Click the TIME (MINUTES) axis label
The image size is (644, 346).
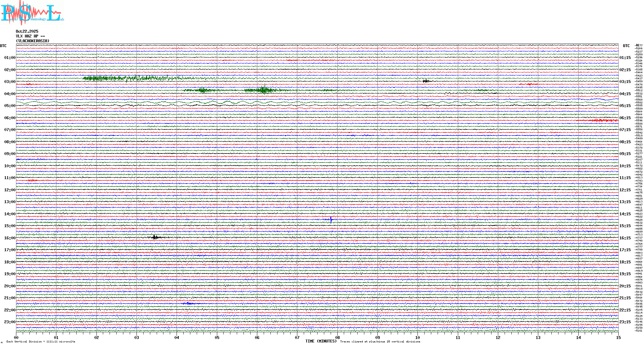click(x=321, y=341)
